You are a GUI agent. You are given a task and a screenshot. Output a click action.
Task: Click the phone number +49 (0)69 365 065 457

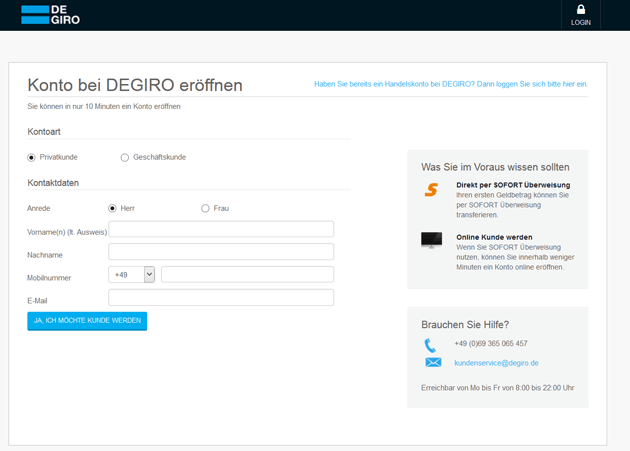pos(491,344)
